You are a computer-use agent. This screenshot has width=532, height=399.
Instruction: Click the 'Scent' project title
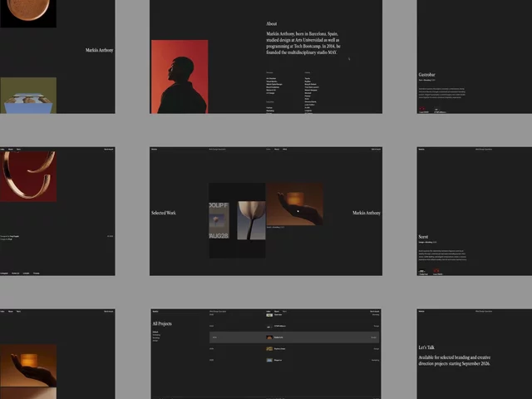423,236
